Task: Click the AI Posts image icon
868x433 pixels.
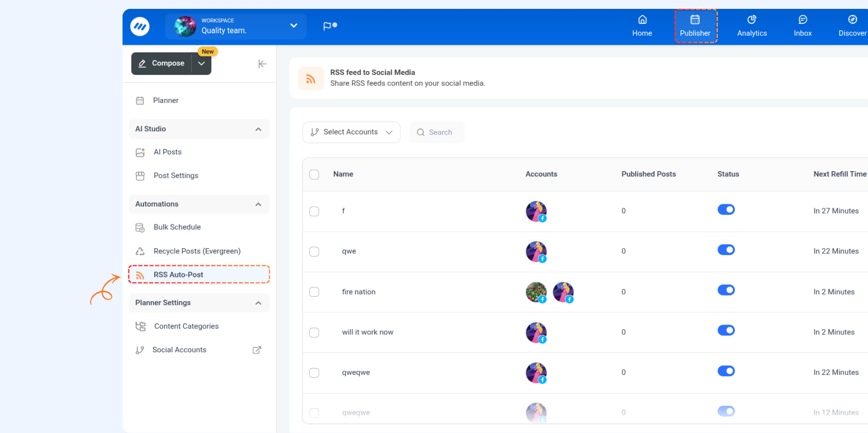Action: coord(140,152)
